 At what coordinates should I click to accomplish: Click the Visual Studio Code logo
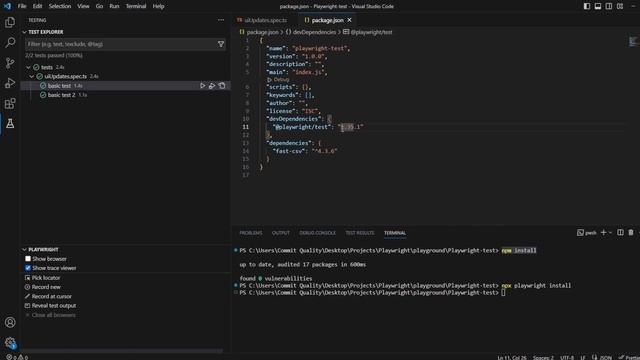click(7, 6)
